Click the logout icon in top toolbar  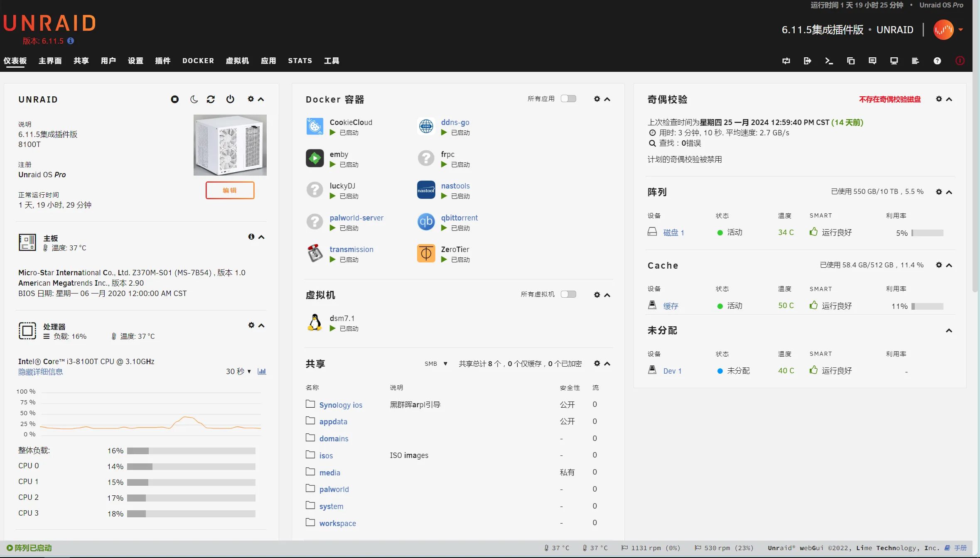[x=807, y=61]
